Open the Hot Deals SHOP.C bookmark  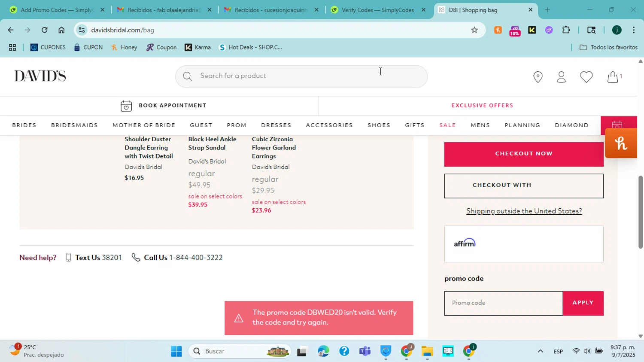tap(250, 48)
